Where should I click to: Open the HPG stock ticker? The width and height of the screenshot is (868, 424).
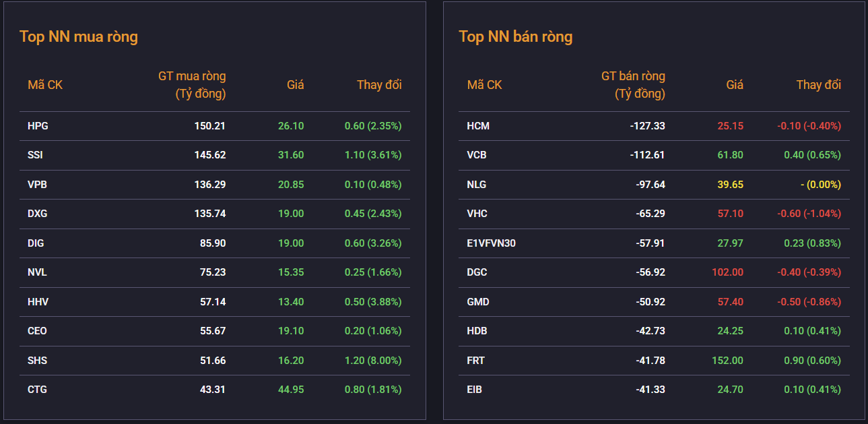click(38, 126)
